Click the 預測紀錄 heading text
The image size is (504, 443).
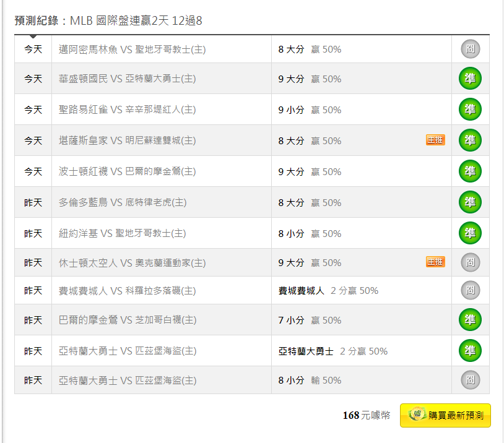[x=37, y=20]
